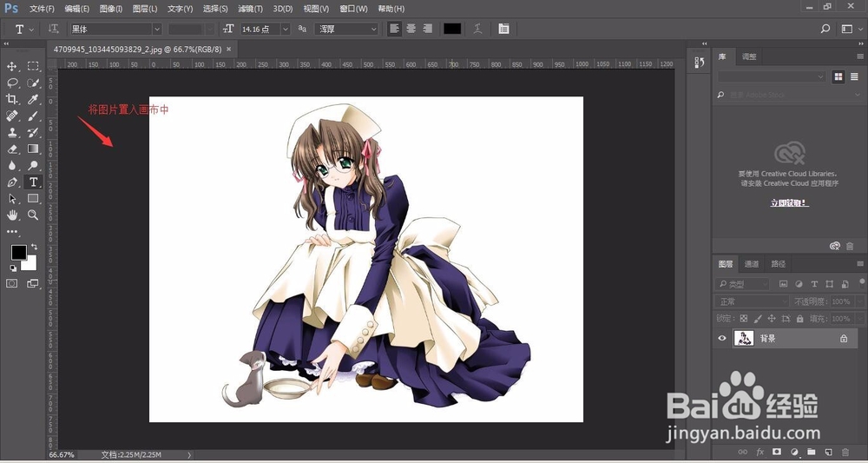This screenshot has width=868, height=463.
Task: Select the Zoom tool
Action: coord(33,215)
